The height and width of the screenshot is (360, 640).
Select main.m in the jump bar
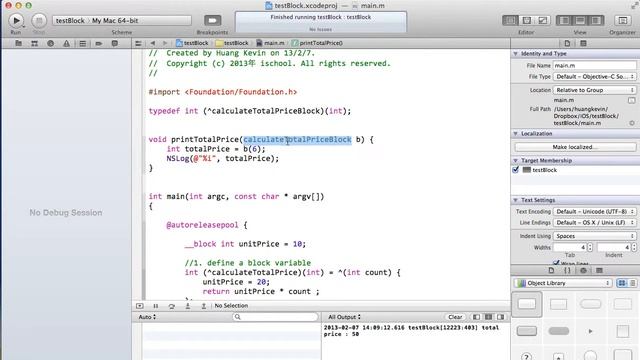(270, 43)
